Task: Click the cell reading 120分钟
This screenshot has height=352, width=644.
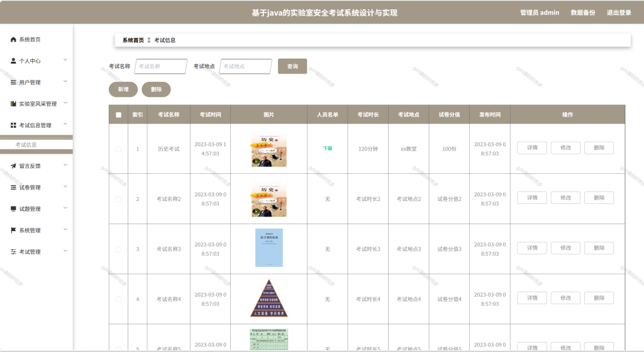Action: pyautogui.click(x=368, y=149)
